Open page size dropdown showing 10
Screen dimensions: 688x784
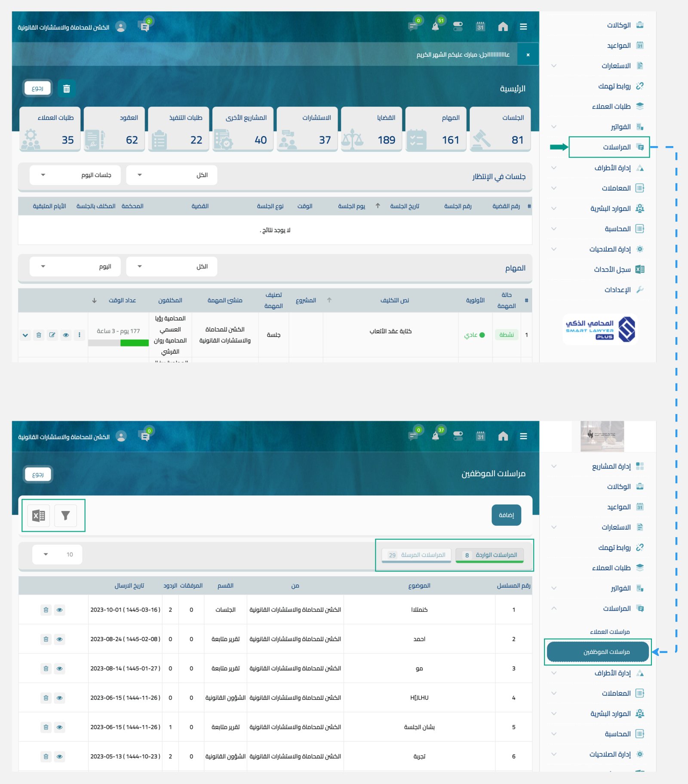tap(57, 554)
